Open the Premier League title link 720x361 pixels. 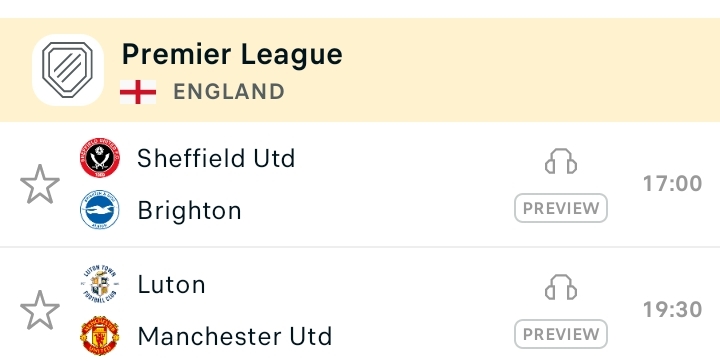(x=232, y=55)
